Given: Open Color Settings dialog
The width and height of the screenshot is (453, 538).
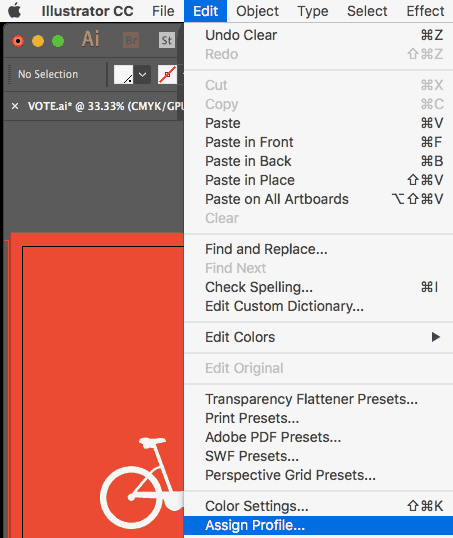Looking at the screenshot, I should coord(318,506).
